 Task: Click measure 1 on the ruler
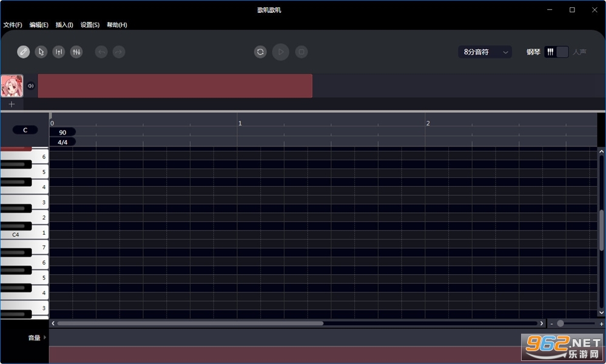tap(240, 123)
